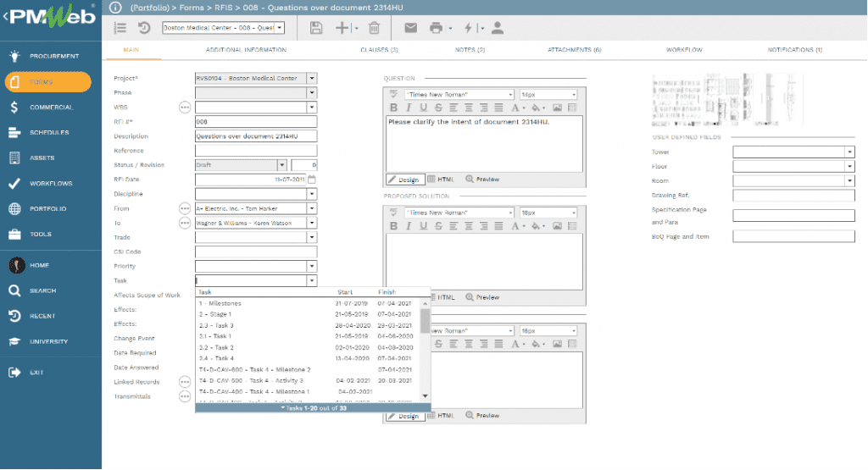The width and height of the screenshot is (868, 470).
Task: Switch to Attachments (6) tab
Action: pos(574,50)
